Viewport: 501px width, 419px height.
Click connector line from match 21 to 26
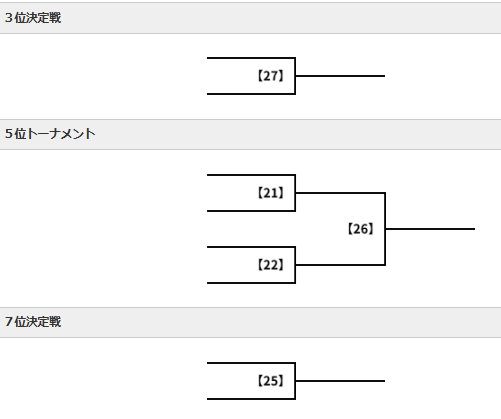tap(340, 193)
